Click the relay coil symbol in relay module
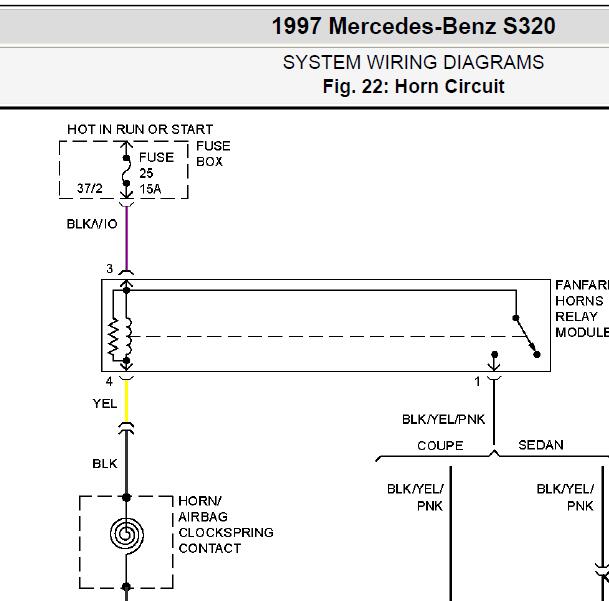The image size is (609, 601). tap(127, 337)
